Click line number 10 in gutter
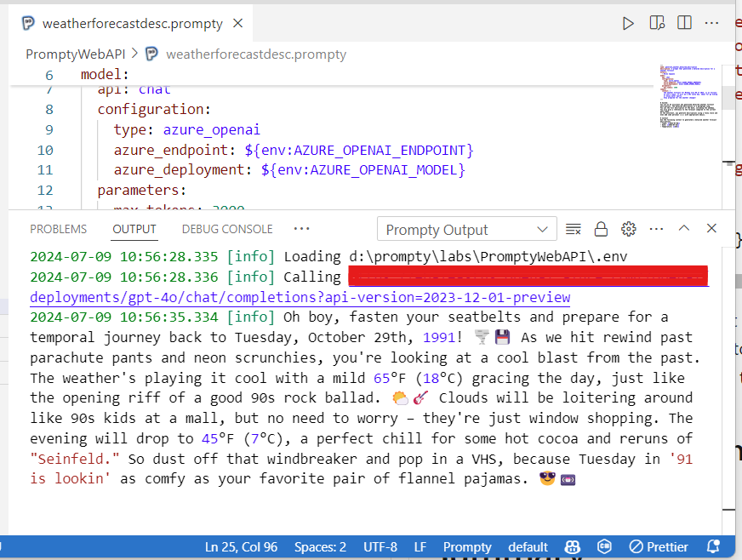 [x=45, y=151]
